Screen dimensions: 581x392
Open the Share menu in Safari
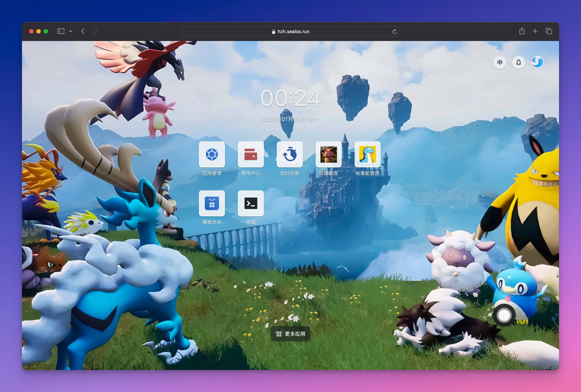pos(522,31)
